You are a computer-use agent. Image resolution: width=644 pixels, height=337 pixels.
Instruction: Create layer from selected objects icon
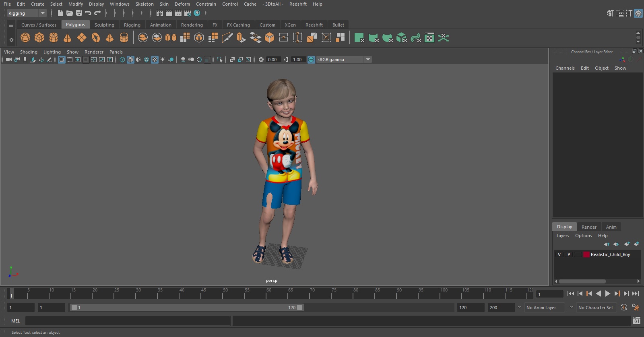point(636,244)
